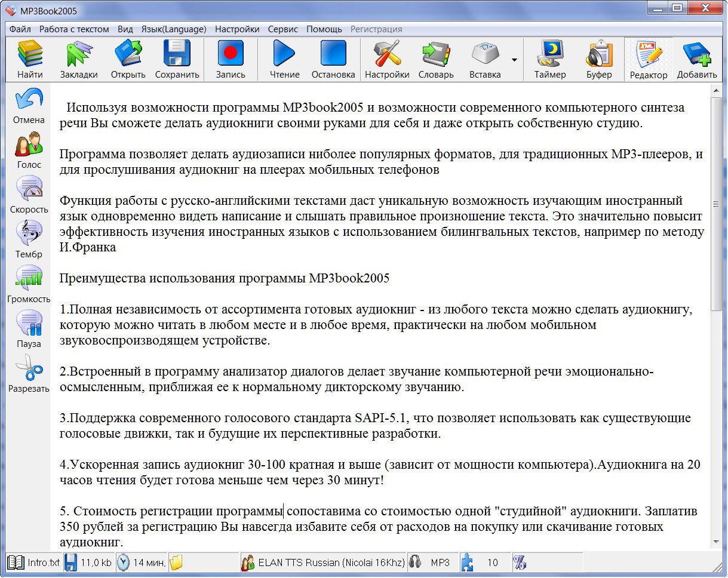
Task: Click the vertical scrollbar thumb
Action: point(717,204)
